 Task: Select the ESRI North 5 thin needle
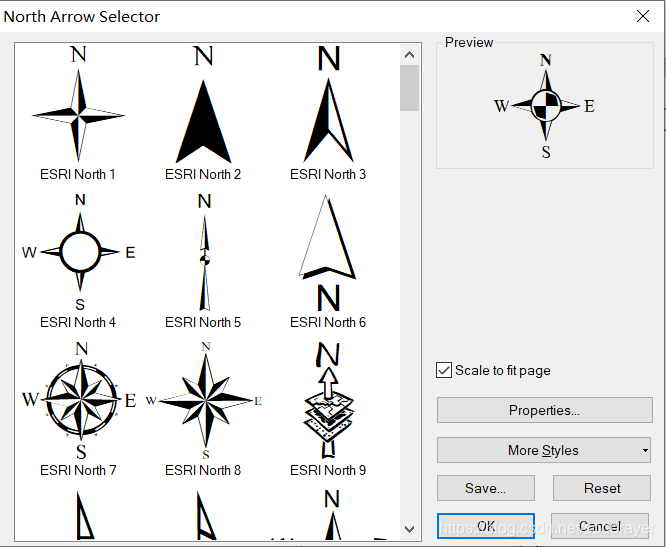[x=205, y=252]
